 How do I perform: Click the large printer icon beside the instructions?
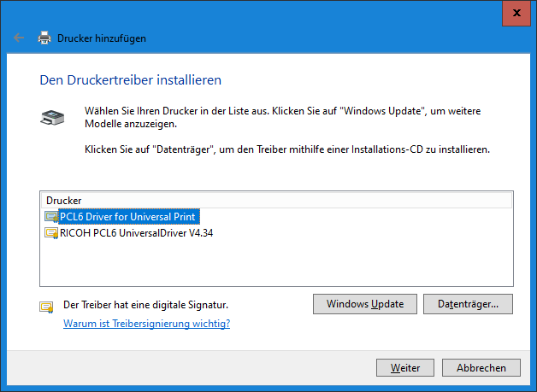click(51, 117)
